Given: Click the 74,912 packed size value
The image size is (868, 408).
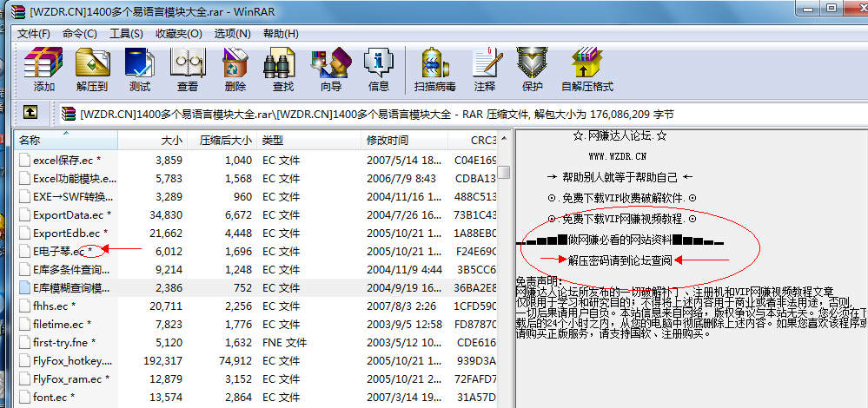Looking at the screenshot, I should click(235, 361).
